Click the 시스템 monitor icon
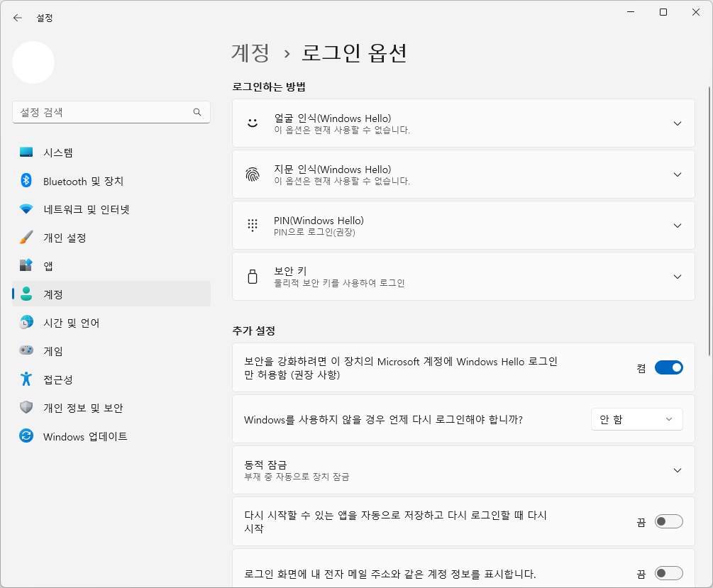713x588 pixels. 26,152
